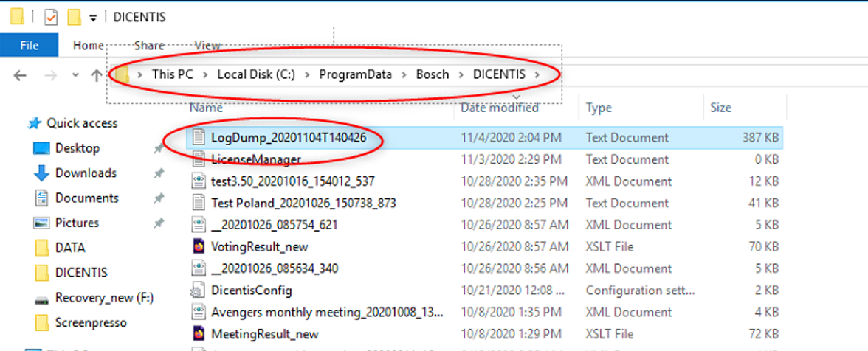Viewport: 868px width, 351px height.
Task: Click the Properties checkmark icon in title bar
Action: pos(50,16)
